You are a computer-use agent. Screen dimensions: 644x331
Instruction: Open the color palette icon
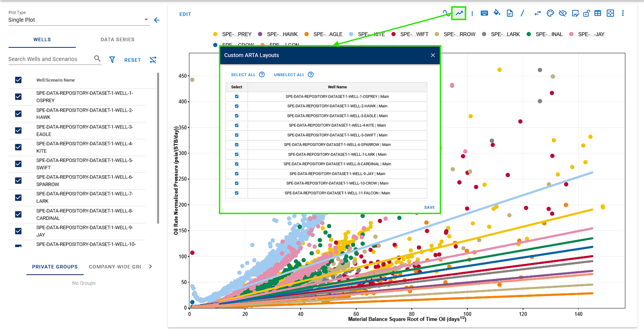pos(550,13)
